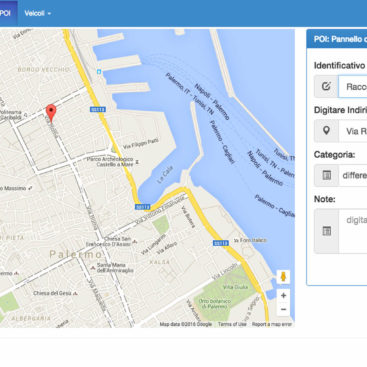Click Parco Archeologico Castello a Mare label
Screen dimensions: 367x367
pyautogui.click(x=110, y=162)
